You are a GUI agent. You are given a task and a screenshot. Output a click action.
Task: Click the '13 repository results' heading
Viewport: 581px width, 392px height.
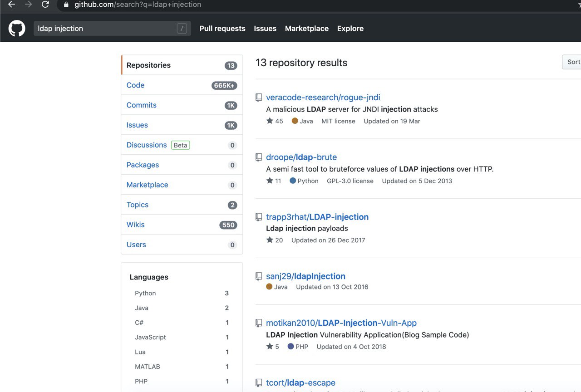pos(301,63)
